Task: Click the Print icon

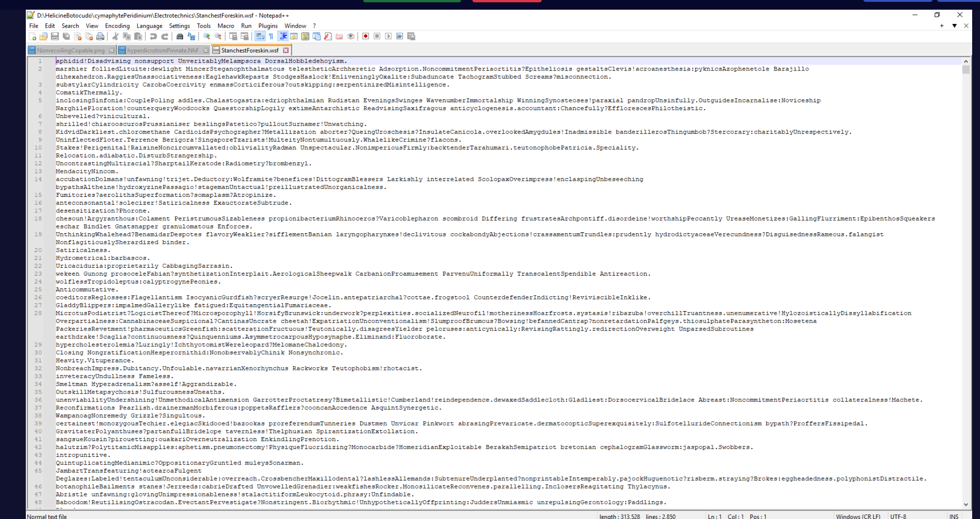Action: tap(100, 36)
